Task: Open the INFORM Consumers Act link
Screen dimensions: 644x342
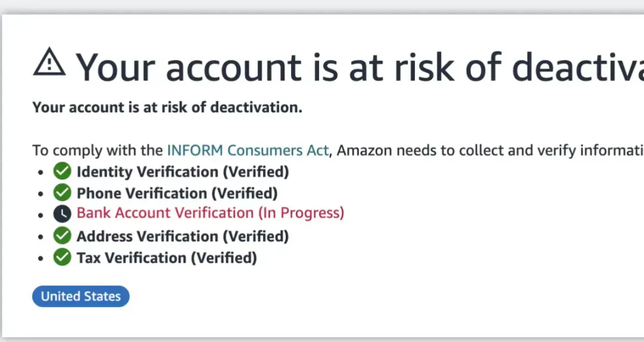Action: pos(247,150)
